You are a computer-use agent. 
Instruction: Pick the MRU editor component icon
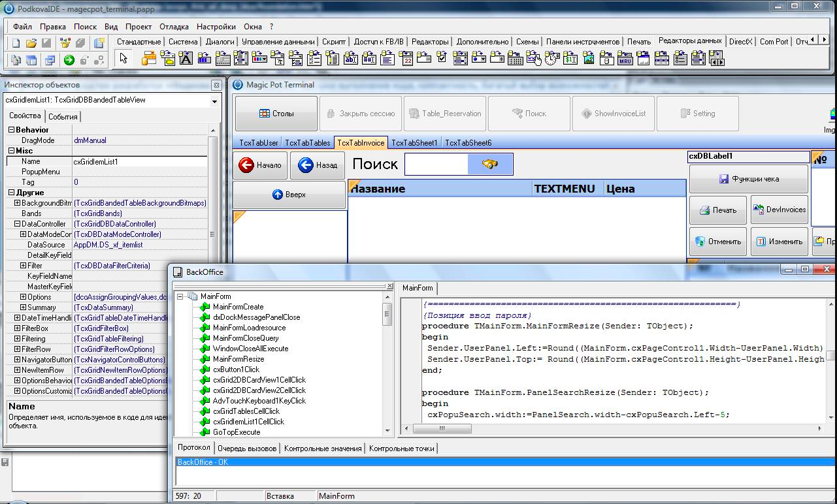pyautogui.click(x=625, y=59)
